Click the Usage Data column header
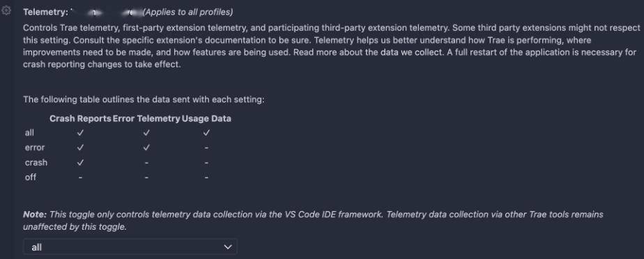The width and height of the screenshot is (644, 259). coord(206,118)
